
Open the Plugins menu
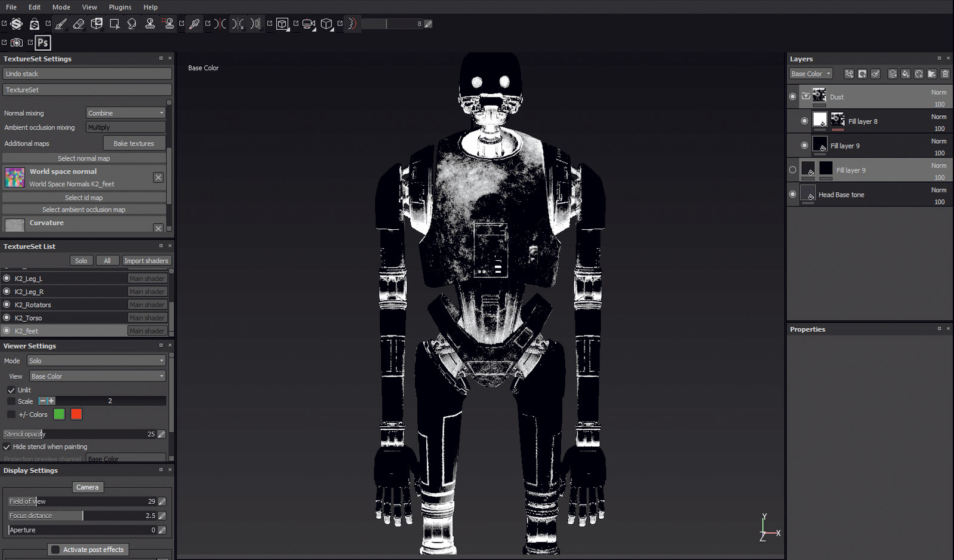click(x=120, y=7)
